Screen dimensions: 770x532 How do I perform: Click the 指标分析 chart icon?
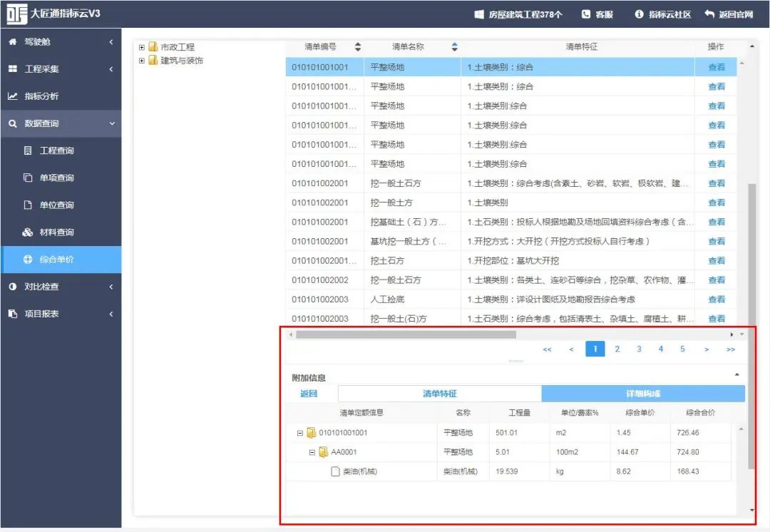click(13, 96)
